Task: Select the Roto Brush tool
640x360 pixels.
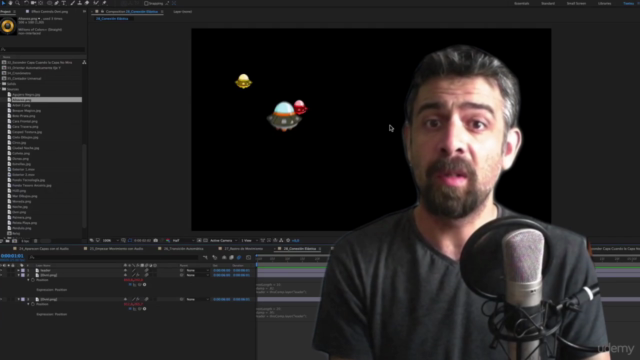Action: click(x=96, y=3)
